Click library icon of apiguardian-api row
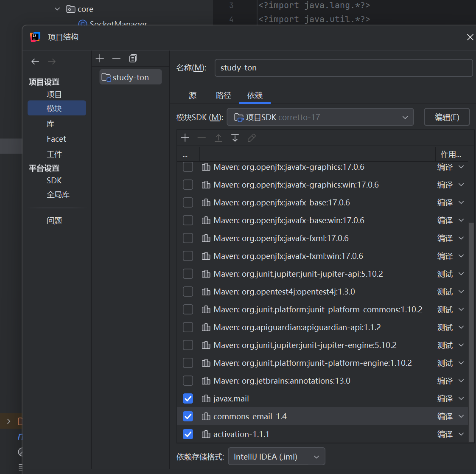The height and width of the screenshot is (474, 476). coord(206,327)
